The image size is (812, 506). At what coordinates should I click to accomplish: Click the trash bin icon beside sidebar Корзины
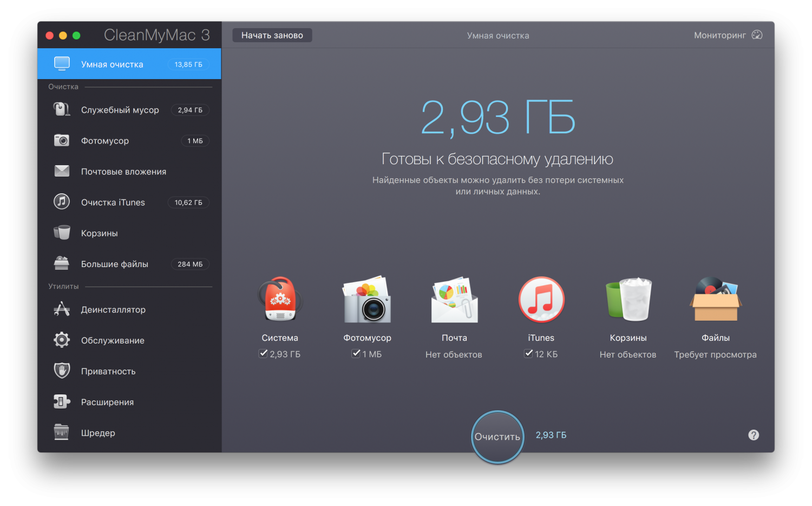point(62,233)
